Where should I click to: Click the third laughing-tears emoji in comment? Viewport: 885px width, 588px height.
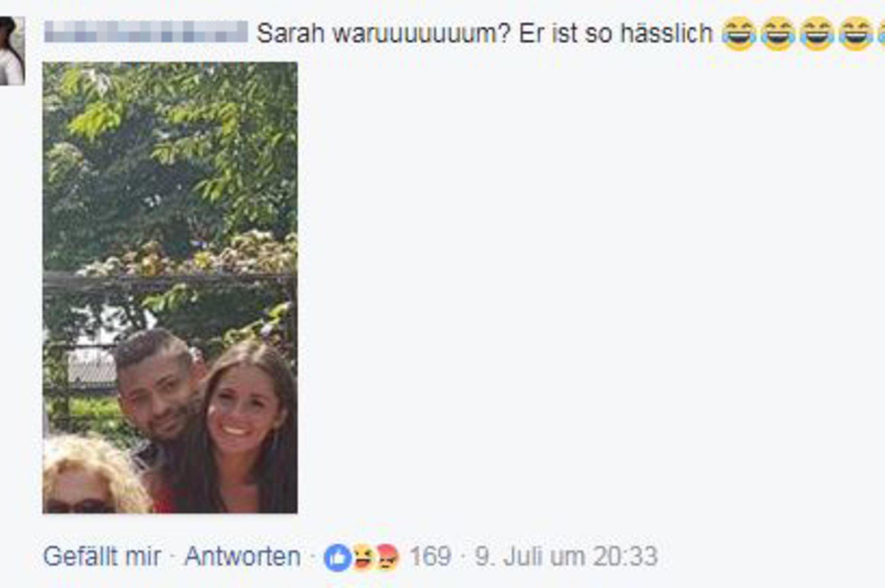coord(817,34)
